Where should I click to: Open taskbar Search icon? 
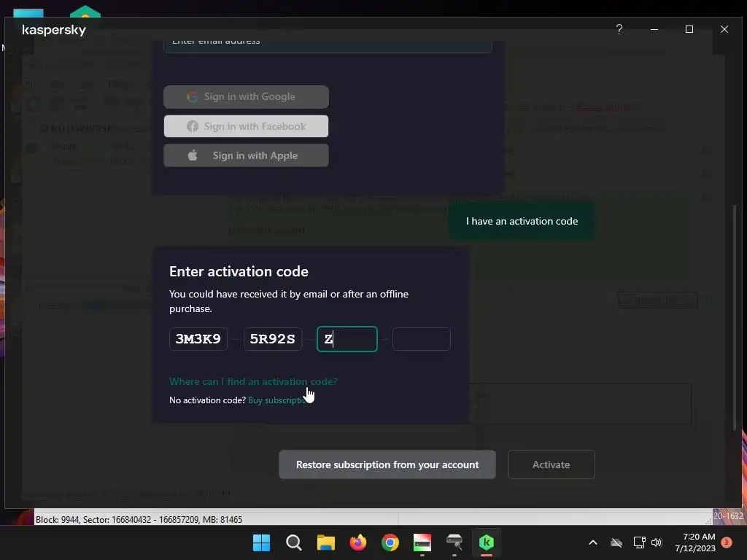coord(293,542)
